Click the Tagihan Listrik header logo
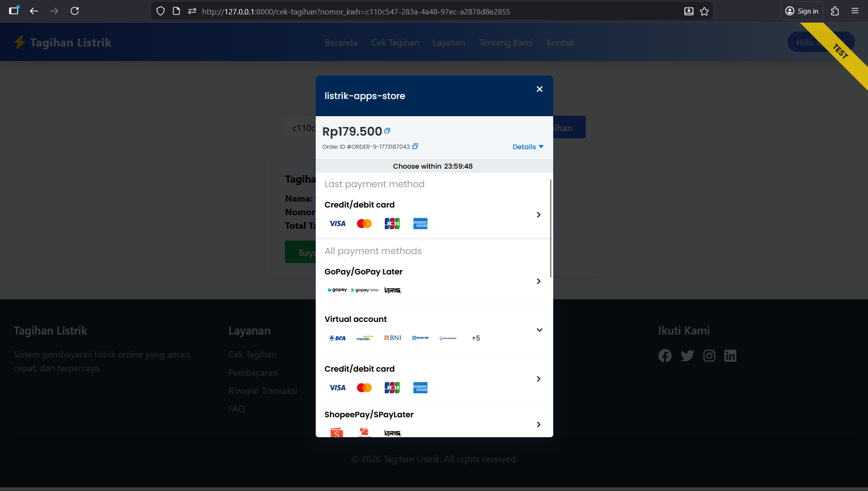The image size is (868, 491). pos(62,42)
